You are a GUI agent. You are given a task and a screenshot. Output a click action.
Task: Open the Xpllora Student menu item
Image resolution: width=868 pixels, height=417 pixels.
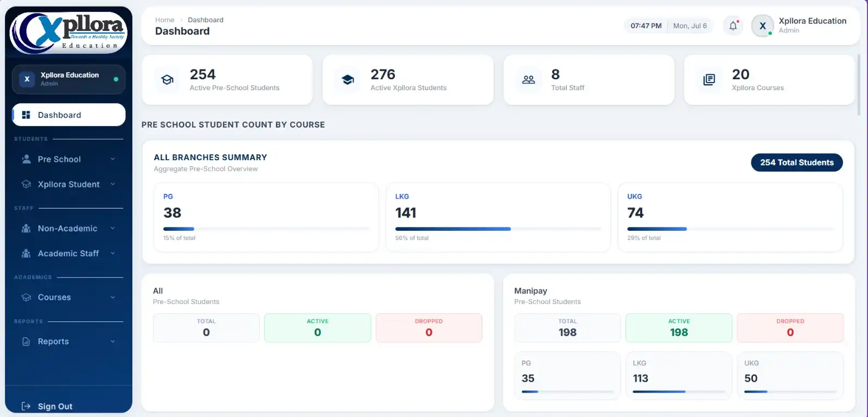click(69, 184)
